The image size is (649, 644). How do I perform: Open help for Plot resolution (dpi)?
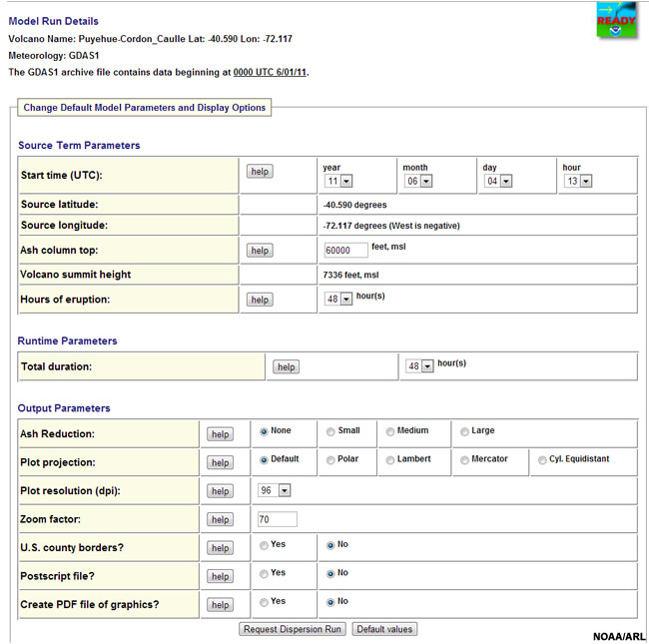point(221,491)
